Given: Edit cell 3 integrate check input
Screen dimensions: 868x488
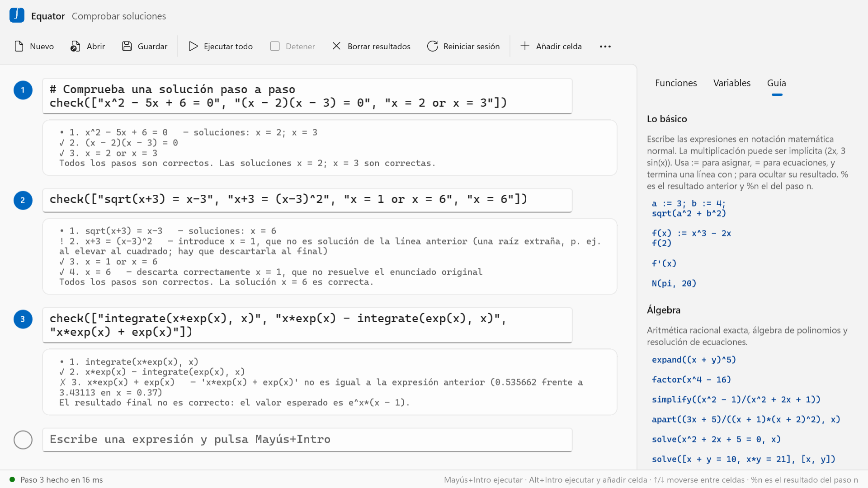Looking at the screenshot, I should coord(307,325).
